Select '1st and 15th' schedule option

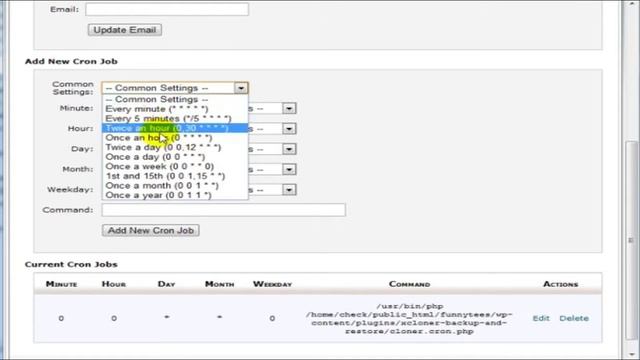pyautogui.click(x=175, y=176)
